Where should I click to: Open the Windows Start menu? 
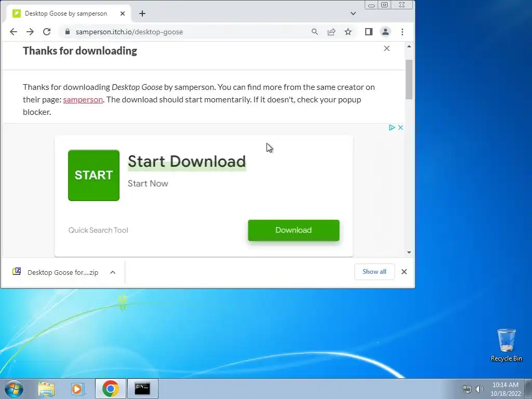(14, 389)
